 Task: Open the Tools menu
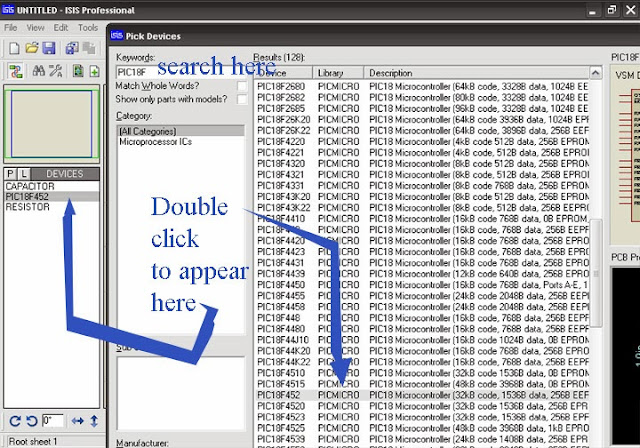click(88, 27)
